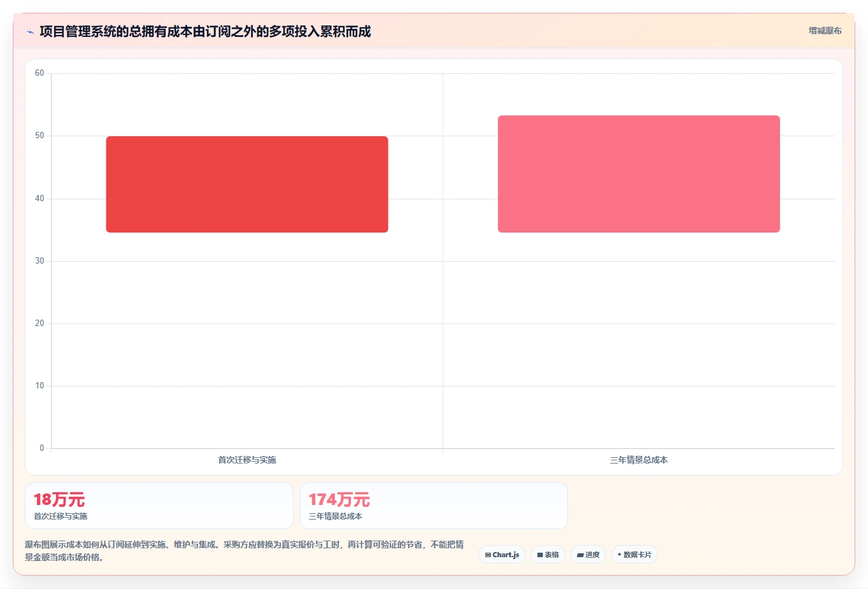Click the pink 三年情景总成本 bar
This screenshot has width=868, height=589.
tap(639, 174)
